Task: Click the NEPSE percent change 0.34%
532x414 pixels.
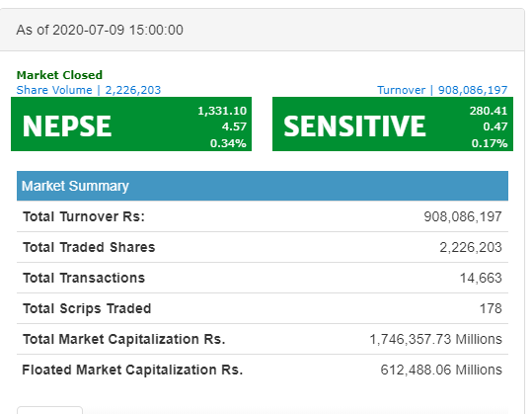Action: coord(228,143)
